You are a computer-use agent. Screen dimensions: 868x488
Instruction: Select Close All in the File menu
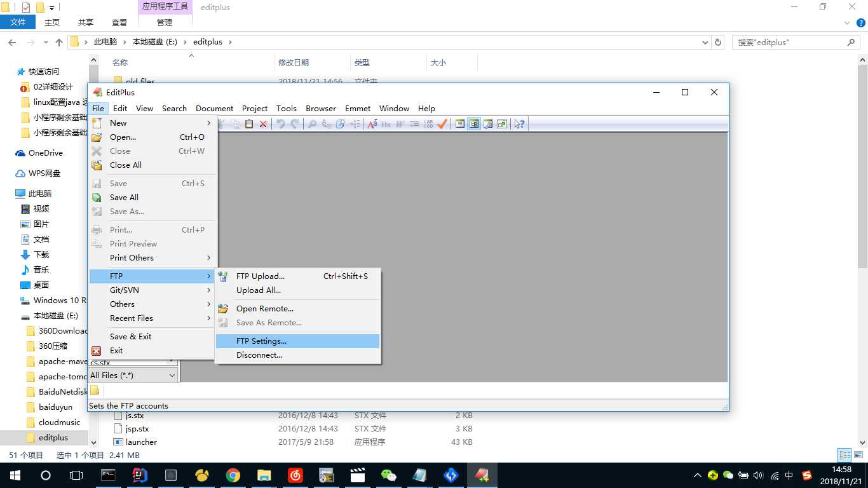[x=153, y=165]
